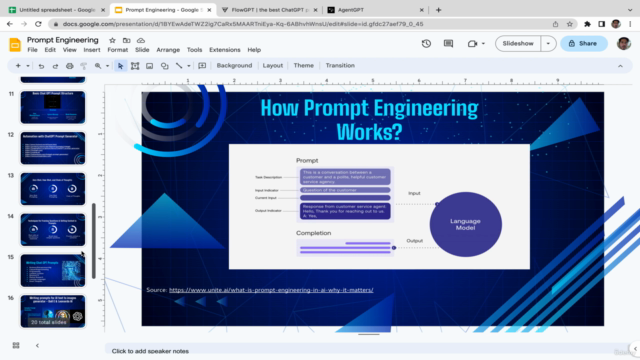The image size is (640, 360).
Task: Select slide 11 thumbnail
Action: click(x=53, y=107)
